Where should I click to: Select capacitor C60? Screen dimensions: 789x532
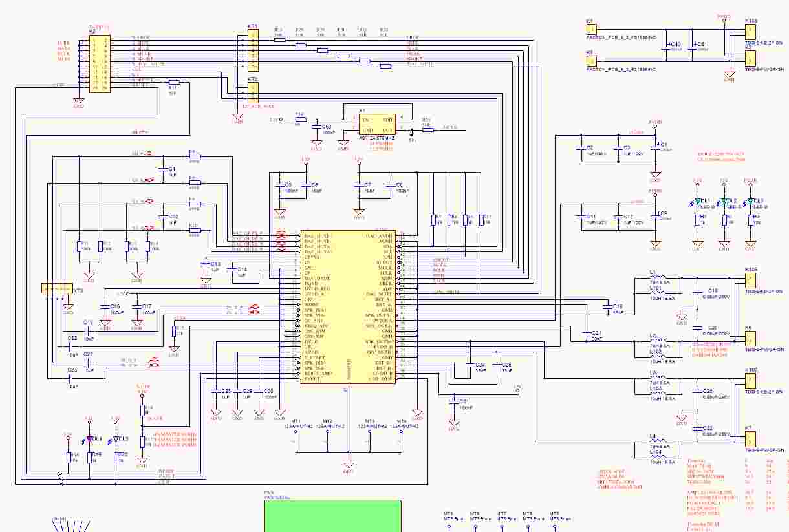pyautogui.click(x=317, y=126)
